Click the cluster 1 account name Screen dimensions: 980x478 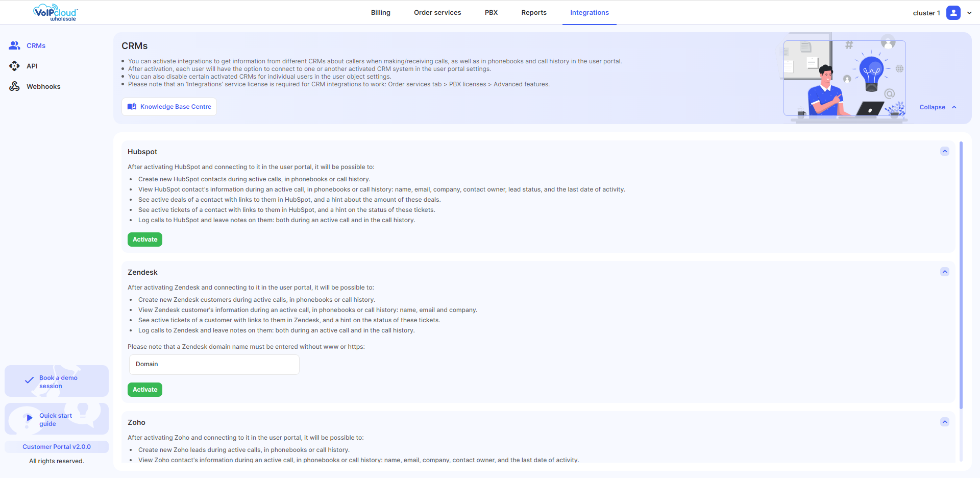pos(926,13)
